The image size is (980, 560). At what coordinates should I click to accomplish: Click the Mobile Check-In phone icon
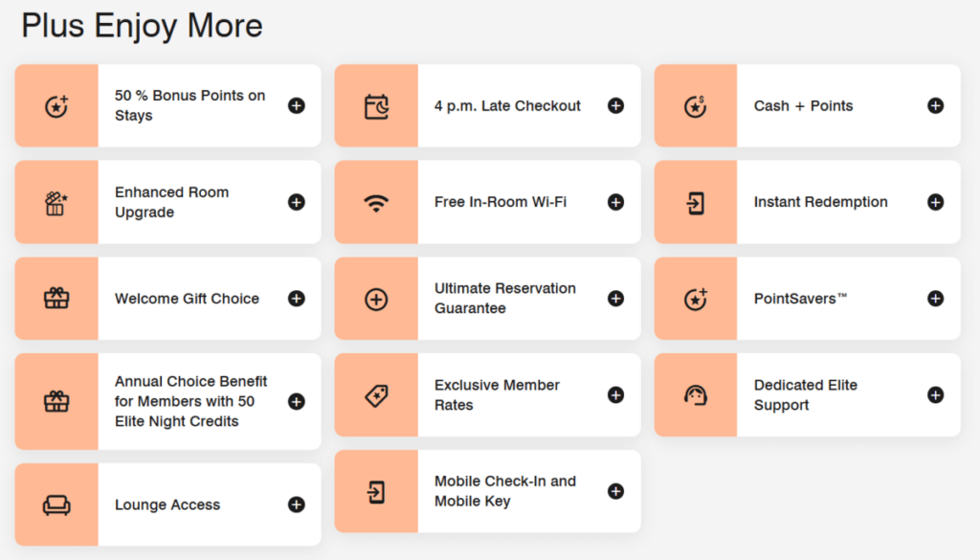[376, 491]
